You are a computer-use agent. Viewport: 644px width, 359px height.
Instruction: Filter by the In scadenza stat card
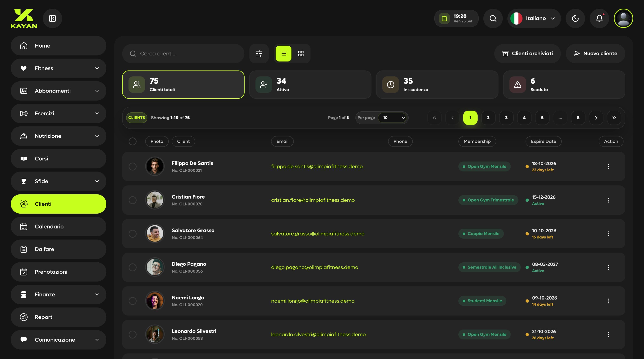click(x=437, y=85)
